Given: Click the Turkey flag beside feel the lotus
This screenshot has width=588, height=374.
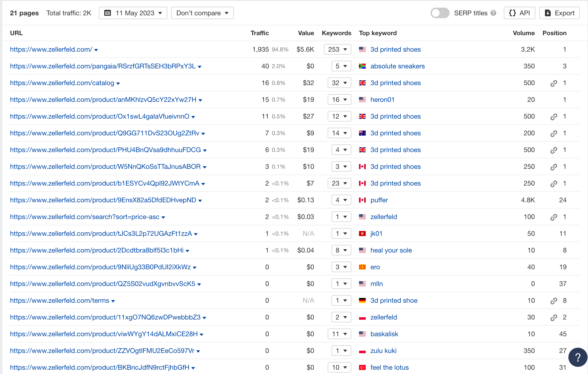Looking at the screenshot, I should click(362, 367).
